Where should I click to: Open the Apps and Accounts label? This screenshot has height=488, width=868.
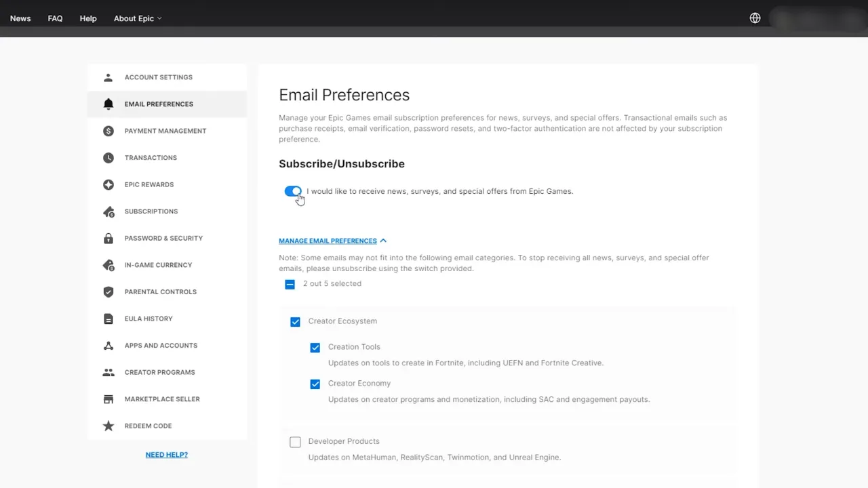[161, 346]
